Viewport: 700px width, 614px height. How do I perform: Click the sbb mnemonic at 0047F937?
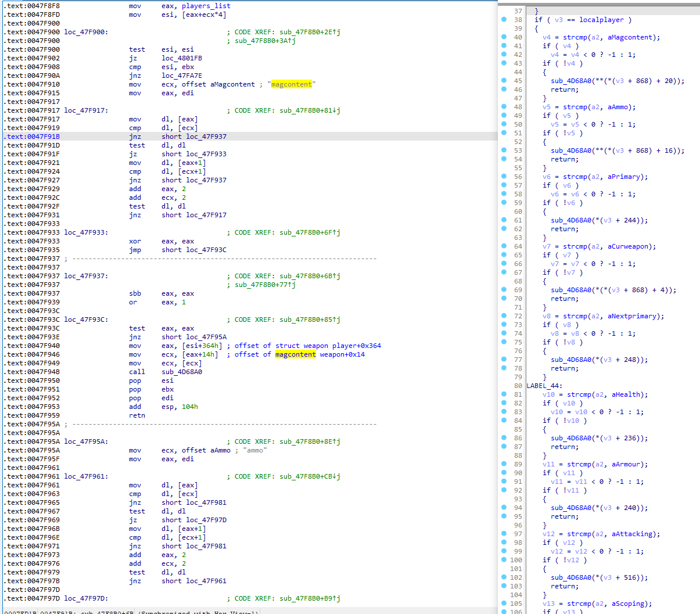point(135,293)
